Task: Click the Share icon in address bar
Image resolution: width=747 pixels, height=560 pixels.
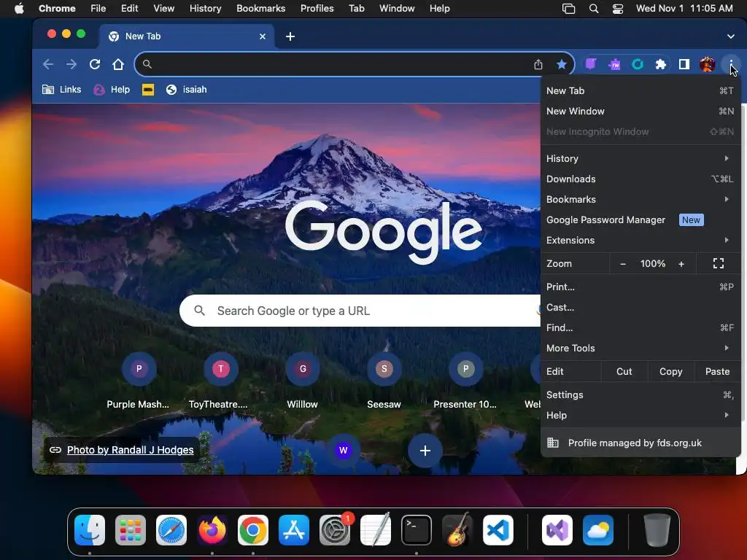Action: click(x=538, y=64)
